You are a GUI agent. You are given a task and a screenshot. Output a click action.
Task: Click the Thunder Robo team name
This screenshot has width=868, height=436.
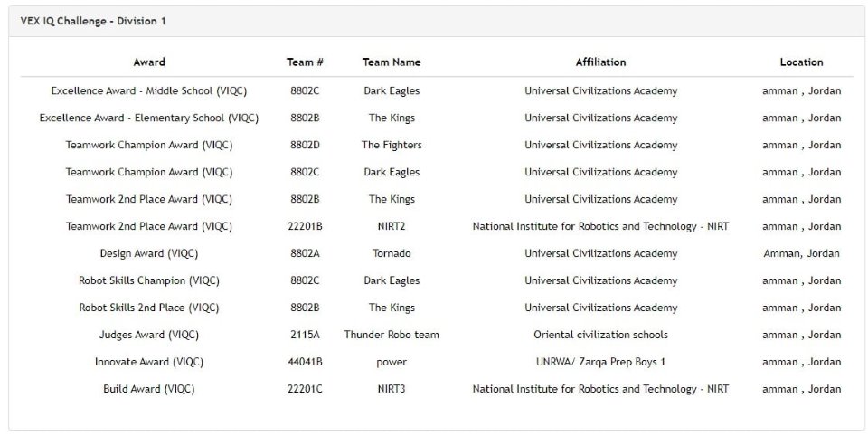(392, 336)
